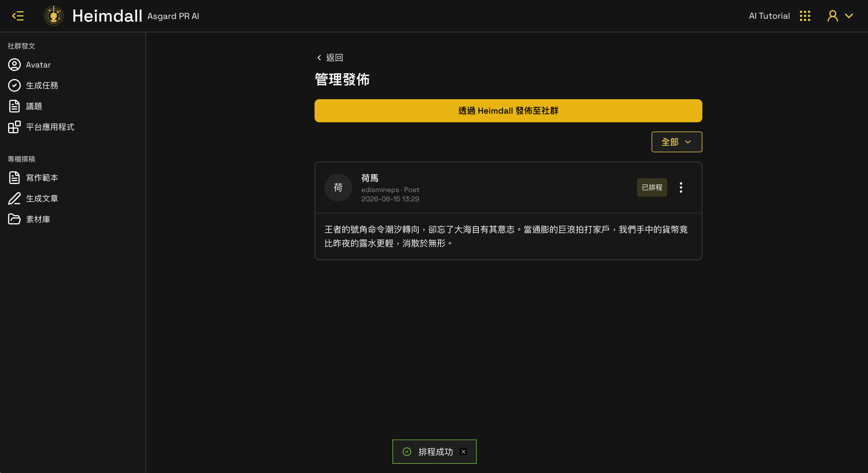The height and width of the screenshot is (473, 868).
Task: Click the Asgard PR AI subtitle
Action: (x=173, y=16)
